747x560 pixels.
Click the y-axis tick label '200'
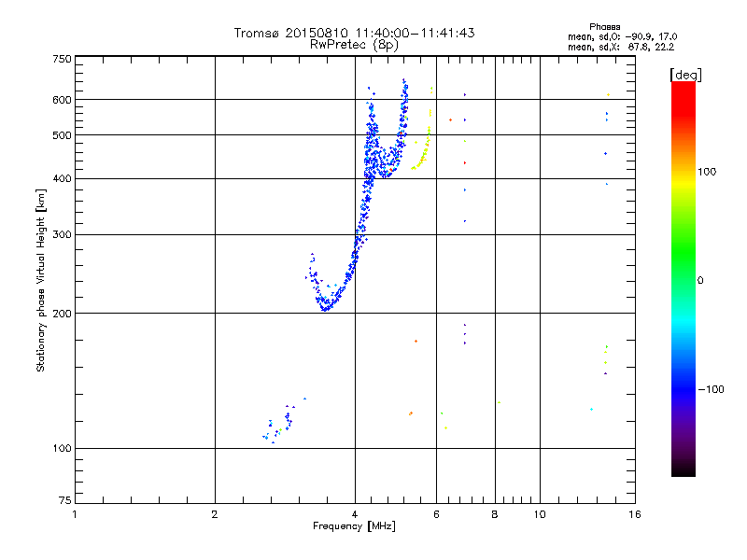click(x=62, y=314)
